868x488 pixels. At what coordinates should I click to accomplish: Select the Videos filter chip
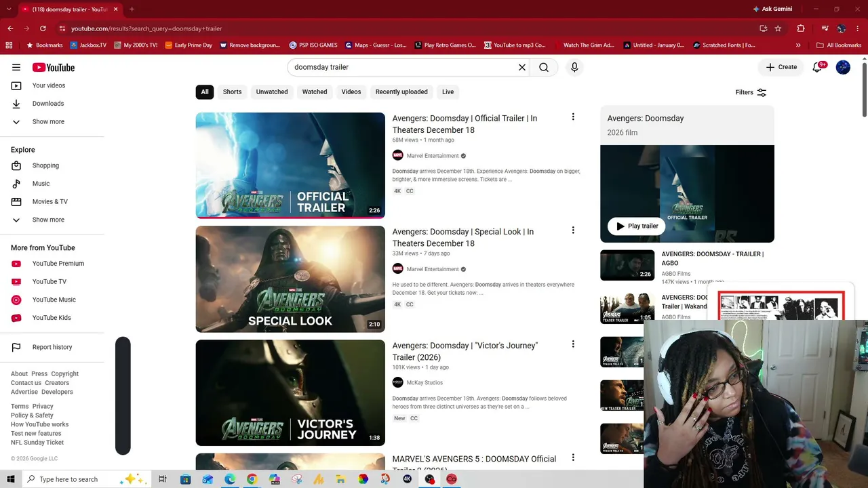[351, 91]
